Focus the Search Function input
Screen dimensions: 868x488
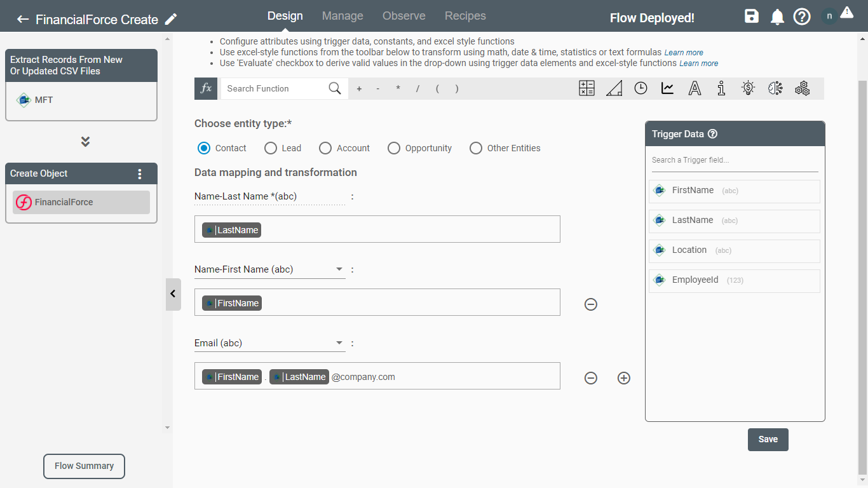273,88
